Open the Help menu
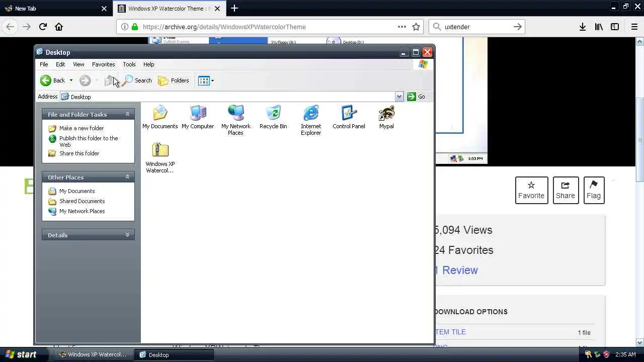The height and width of the screenshot is (362, 644). pyautogui.click(x=148, y=64)
